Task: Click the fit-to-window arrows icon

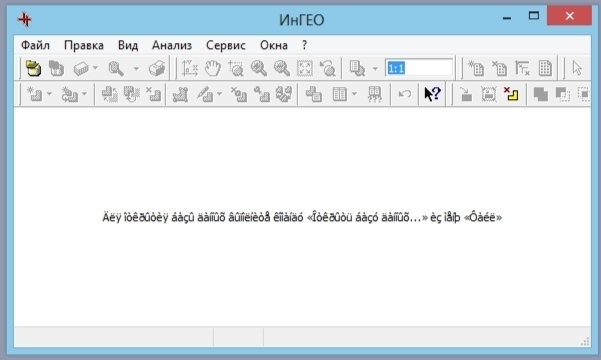Action: [x=305, y=68]
